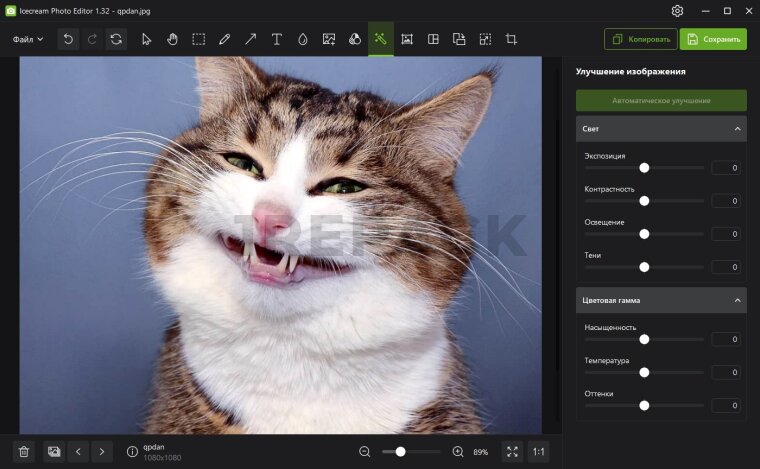Delete image with trash icon
Image resolution: width=760 pixels, height=469 pixels.
point(25,452)
